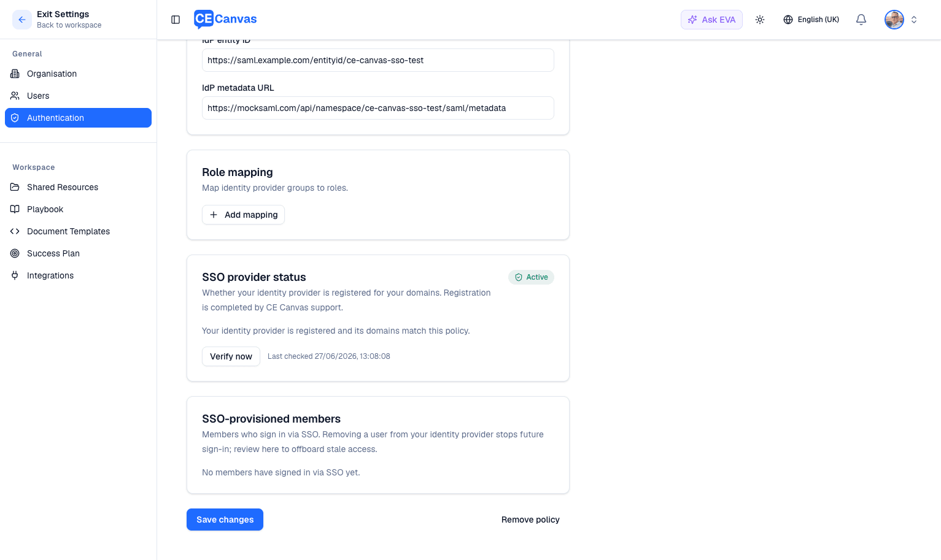The width and height of the screenshot is (941, 560).
Task: Click the Organisation building icon
Action: pos(15,74)
